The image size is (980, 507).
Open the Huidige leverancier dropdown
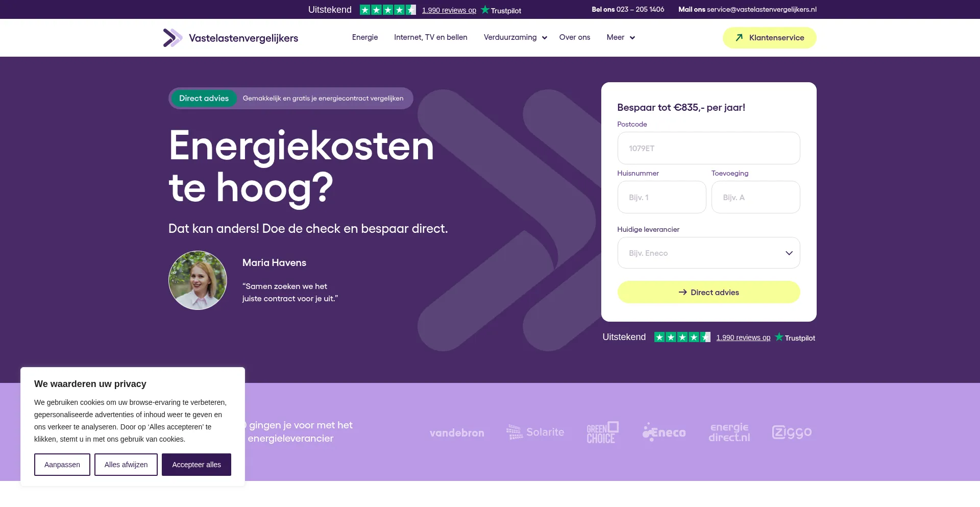tap(708, 253)
